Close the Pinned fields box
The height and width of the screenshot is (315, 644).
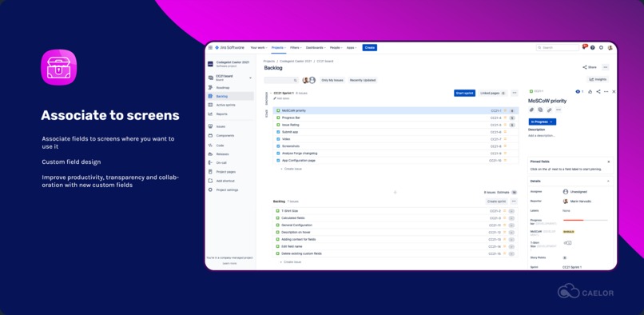(x=609, y=161)
